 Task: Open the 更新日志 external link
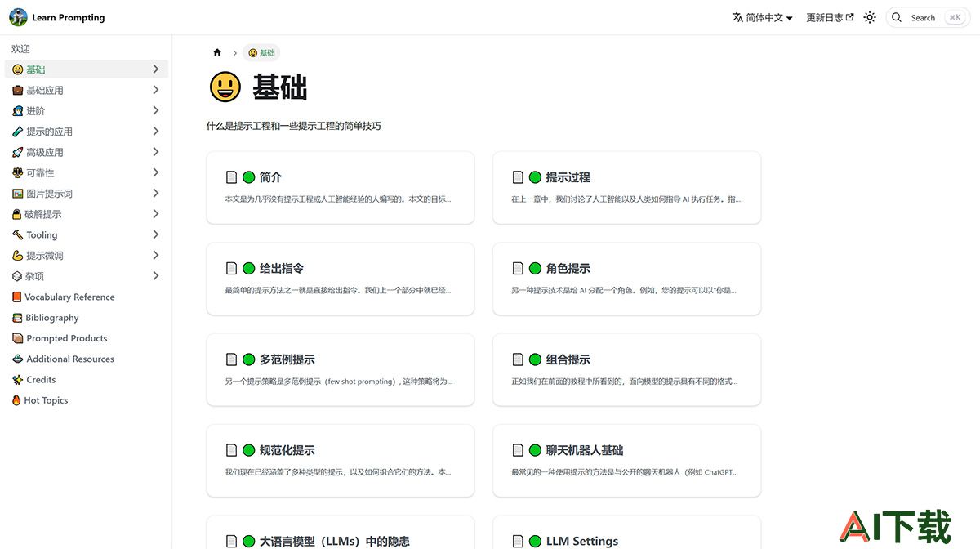point(830,17)
